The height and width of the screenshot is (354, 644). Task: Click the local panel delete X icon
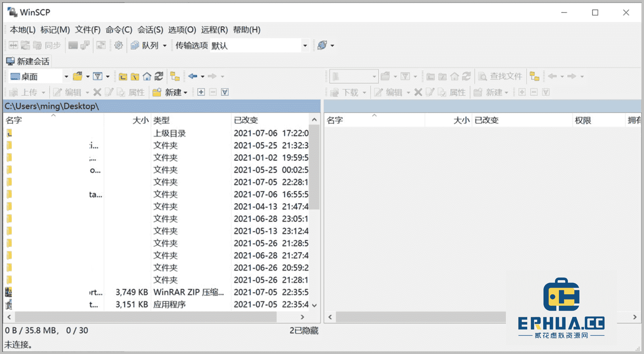pyautogui.click(x=97, y=92)
